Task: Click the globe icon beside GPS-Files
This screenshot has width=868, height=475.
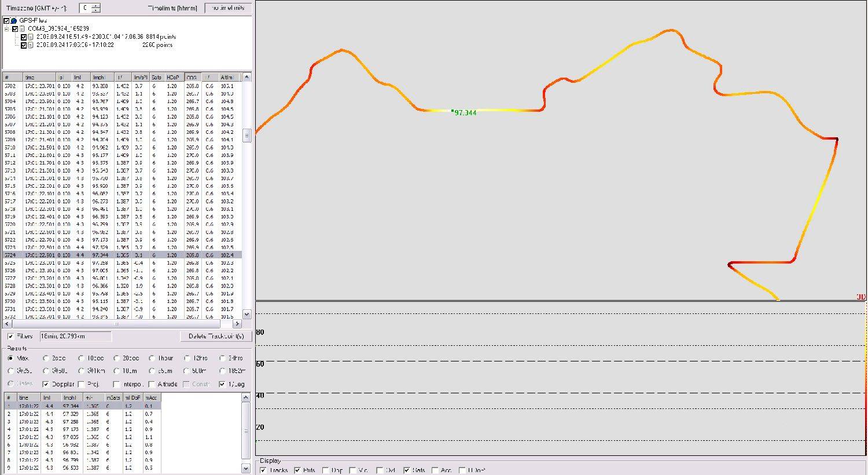Action: [14, 21]
